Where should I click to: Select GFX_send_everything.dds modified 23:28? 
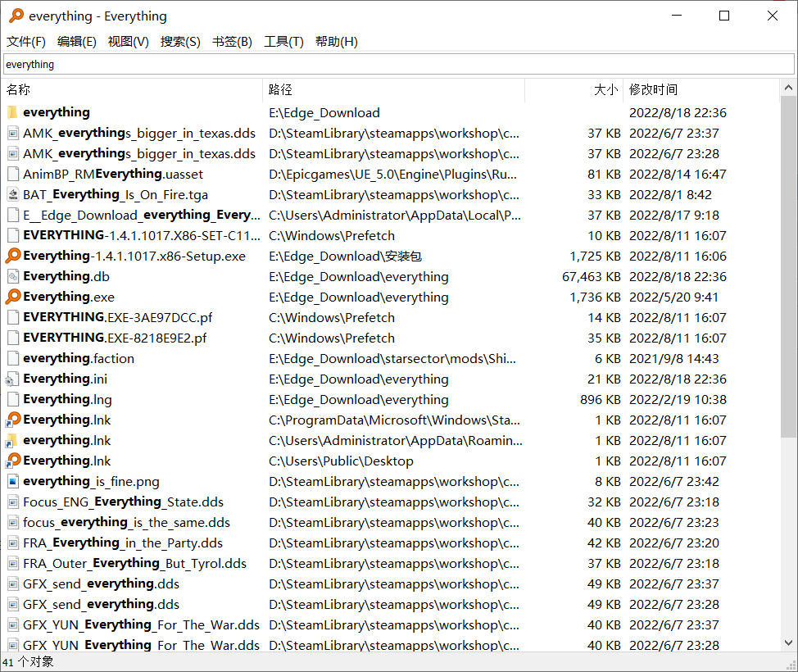101,604
